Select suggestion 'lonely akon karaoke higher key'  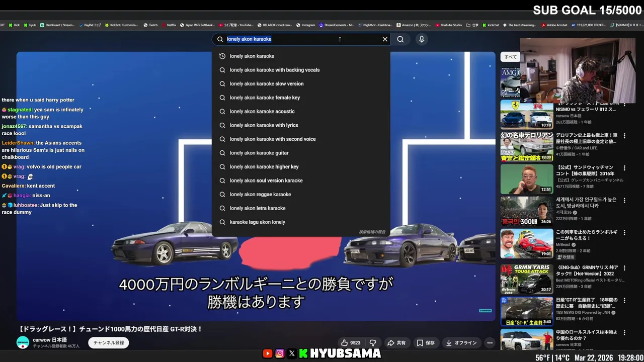tap(301, 166)
